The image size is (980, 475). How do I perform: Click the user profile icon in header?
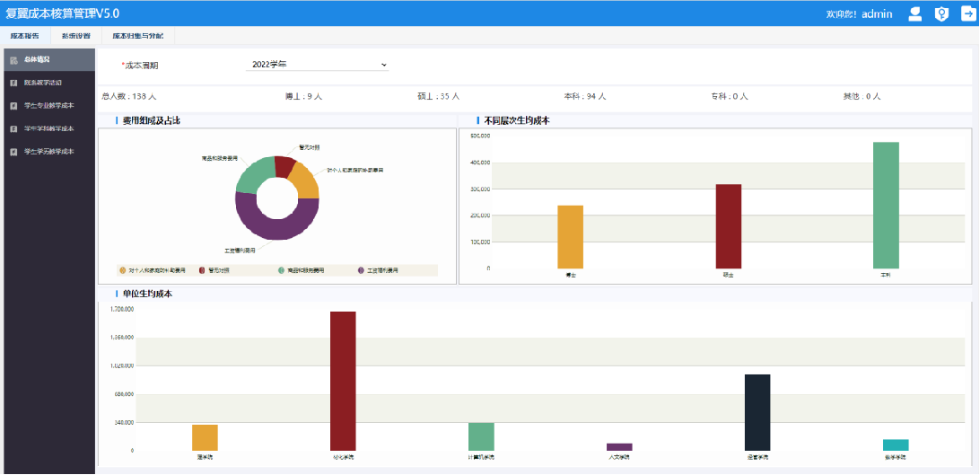tap(915, 13)
